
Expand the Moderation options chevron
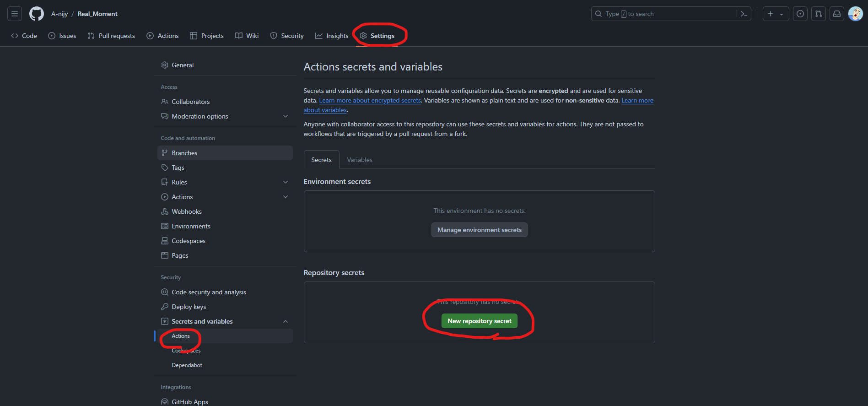(x=286, y=116)
